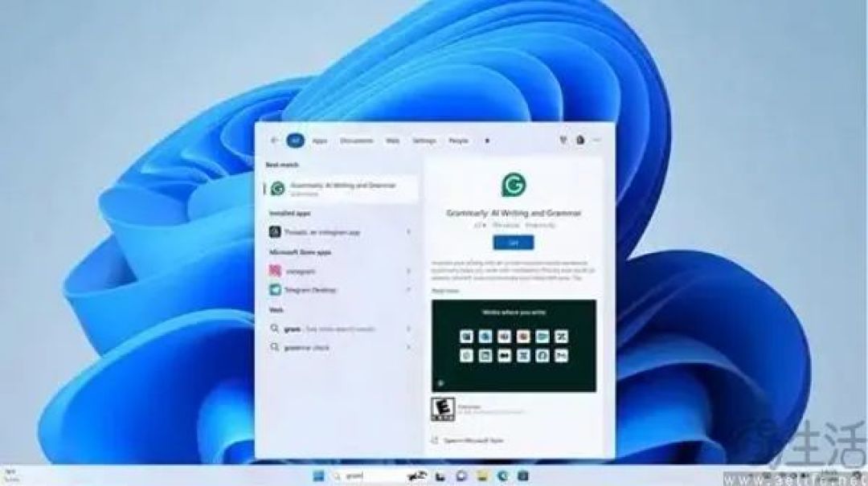The height and width of the screenshot is (486, 868).
Task: Open the Grammarly screenshot preview thumbnail
Action: tap(514, 346)
